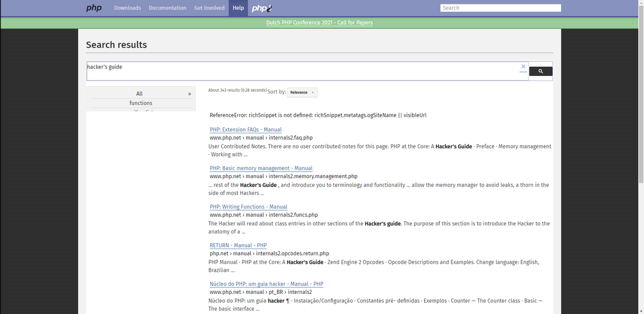
Task: Open the PHP 8 logo link
Action: (x=262, y=8)
